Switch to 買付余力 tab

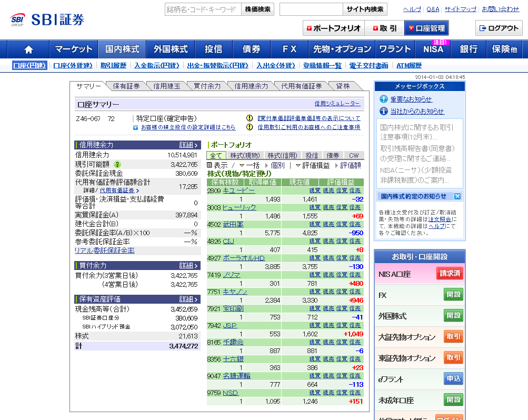pyautogui.click(x=207, y=86)
